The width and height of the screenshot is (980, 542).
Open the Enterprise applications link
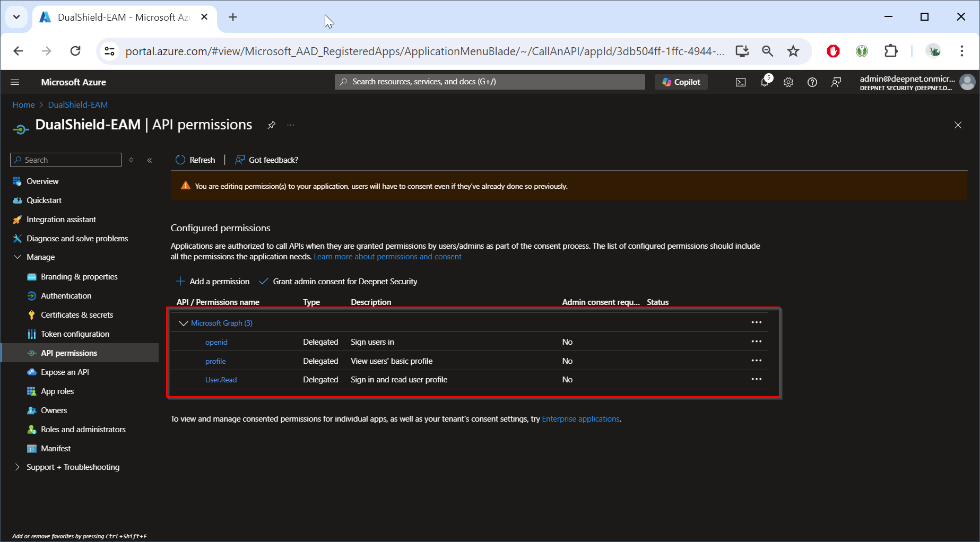click(580, 419)
